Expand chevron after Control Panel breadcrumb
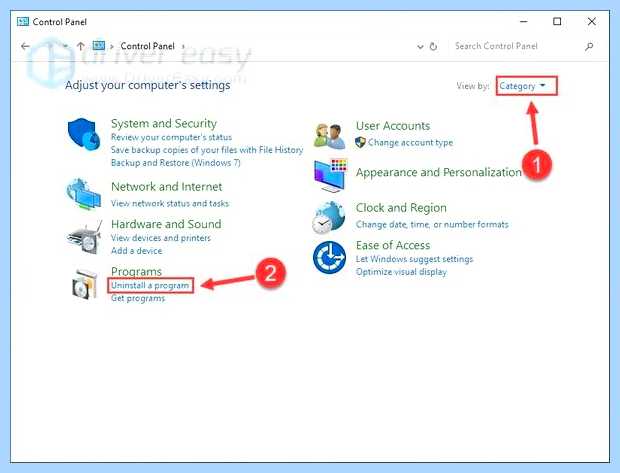 pos(183,46)
